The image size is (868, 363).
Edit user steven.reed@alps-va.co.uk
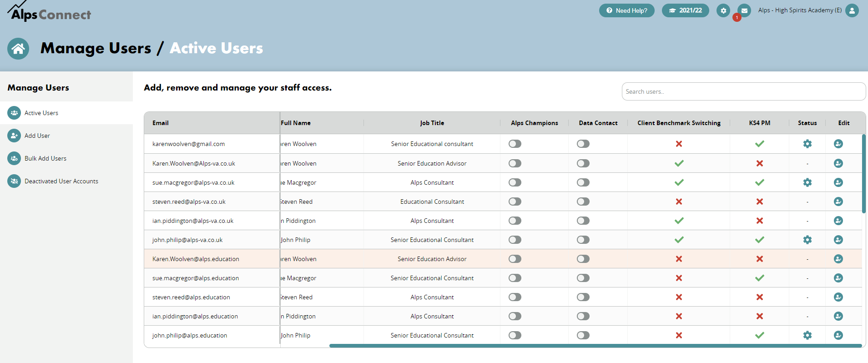pos(838,202)
